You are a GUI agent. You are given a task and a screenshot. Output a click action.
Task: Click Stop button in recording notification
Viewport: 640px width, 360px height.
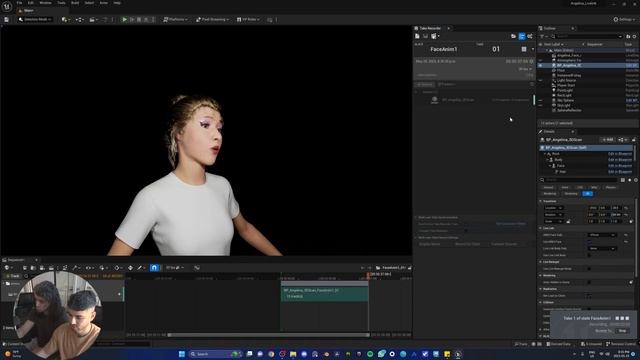tap(622, 331)
